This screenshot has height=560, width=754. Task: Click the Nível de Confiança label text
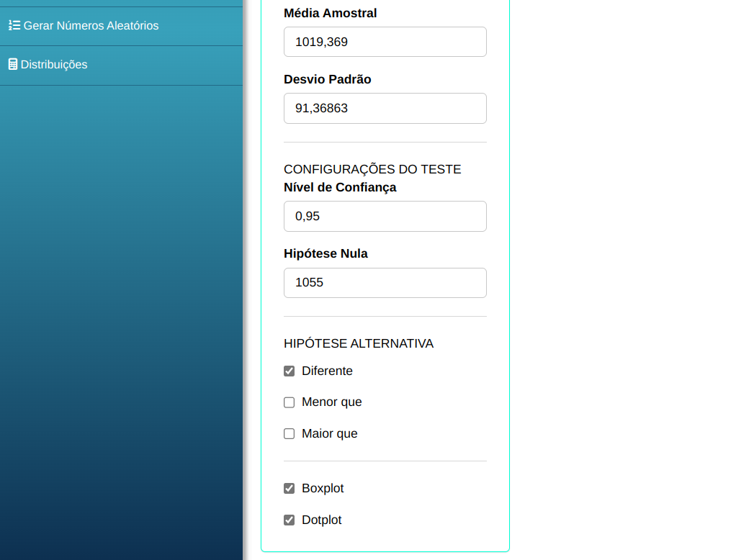click(x=340, y=187)
